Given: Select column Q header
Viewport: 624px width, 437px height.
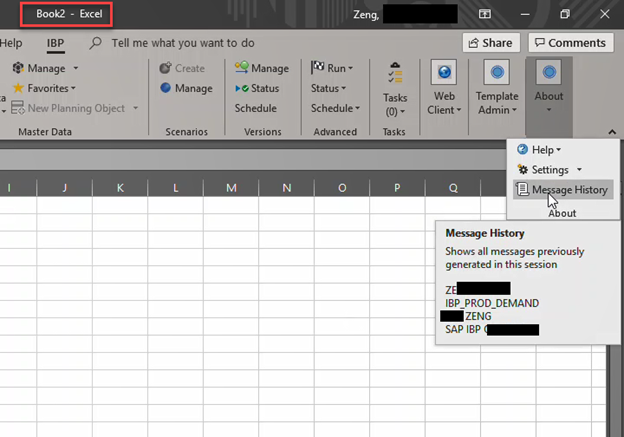Looking at the screenshot, I should (453, 188).
